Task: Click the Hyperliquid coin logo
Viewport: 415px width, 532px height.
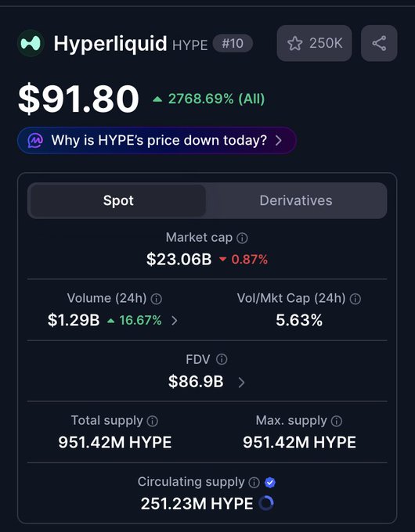Action: tap(31, 44)
